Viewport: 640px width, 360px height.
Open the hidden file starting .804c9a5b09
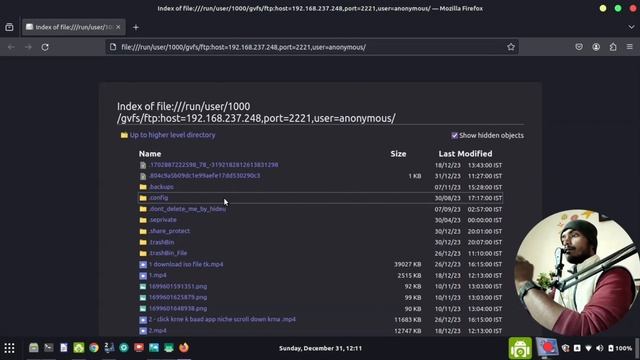204,176
